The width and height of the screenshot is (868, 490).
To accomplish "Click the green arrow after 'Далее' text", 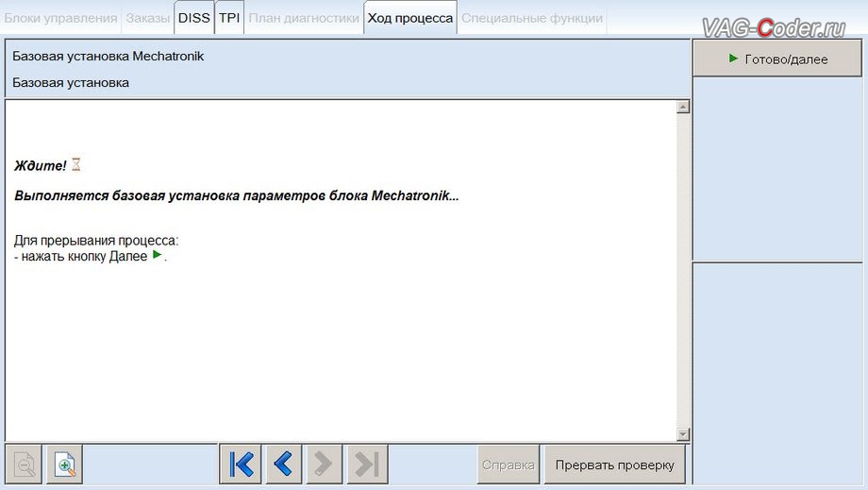I will [158, 255].
